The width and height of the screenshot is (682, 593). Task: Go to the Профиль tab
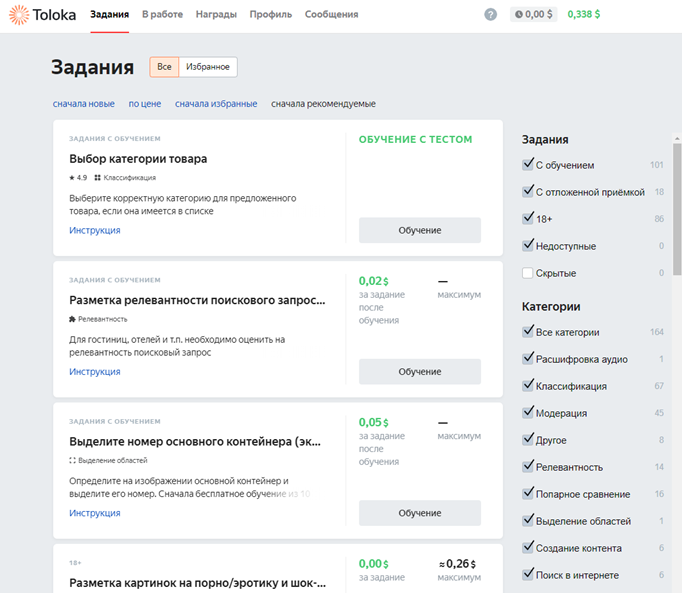click(271, 14)
